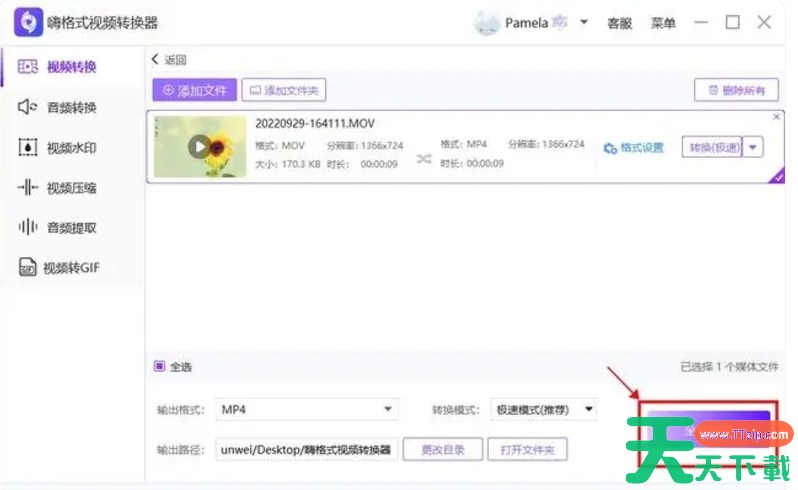Click the 更改目录 button
This screenshot has height=490, width=798.
[442, 449]
